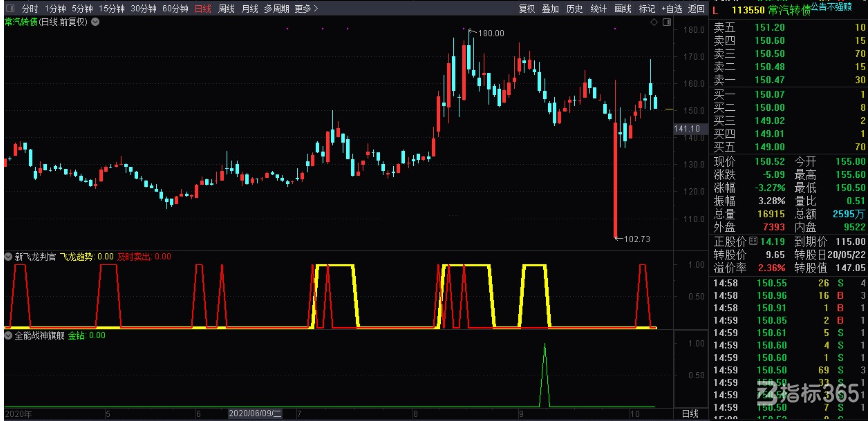Select the 60分钟 period tab
868x421 pixels.
[x=175, y=8]
